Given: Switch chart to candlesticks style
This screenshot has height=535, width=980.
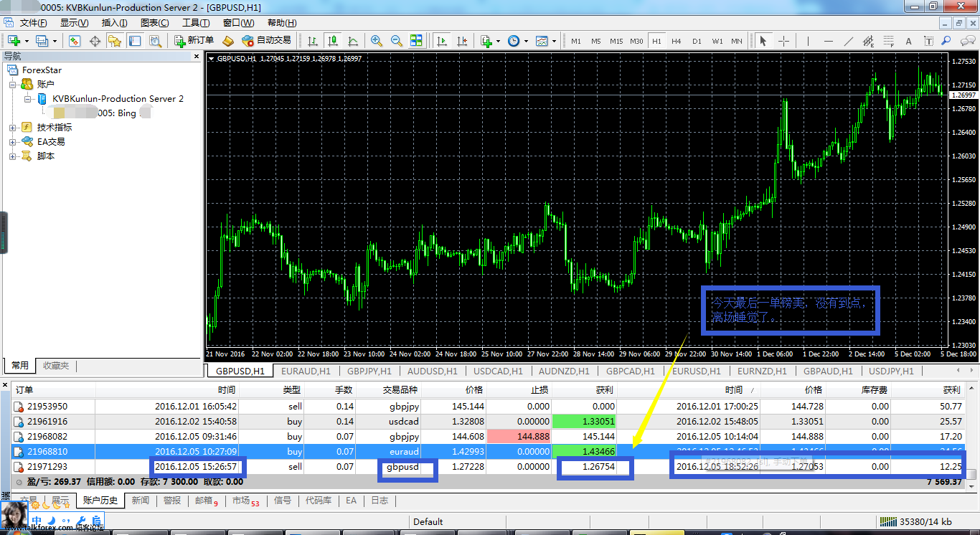Looking at the screenshot, I should [333, 41].
